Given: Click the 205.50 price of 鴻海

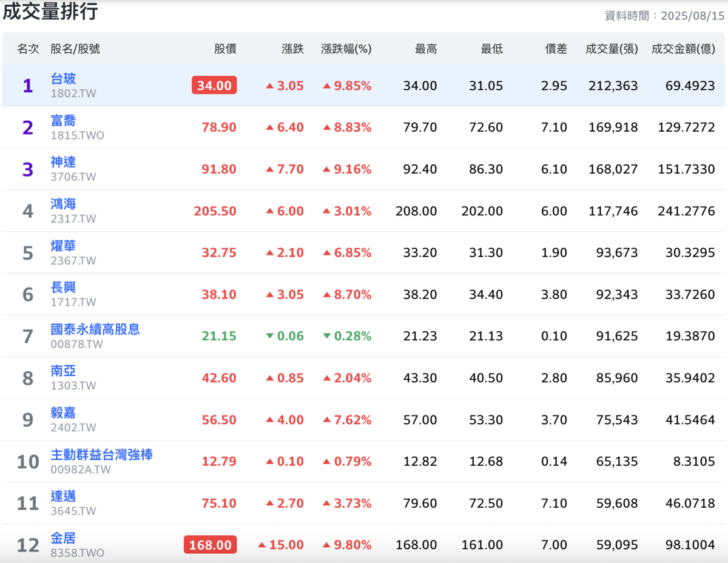Looking at the screenshot, I should pos(215,211).
